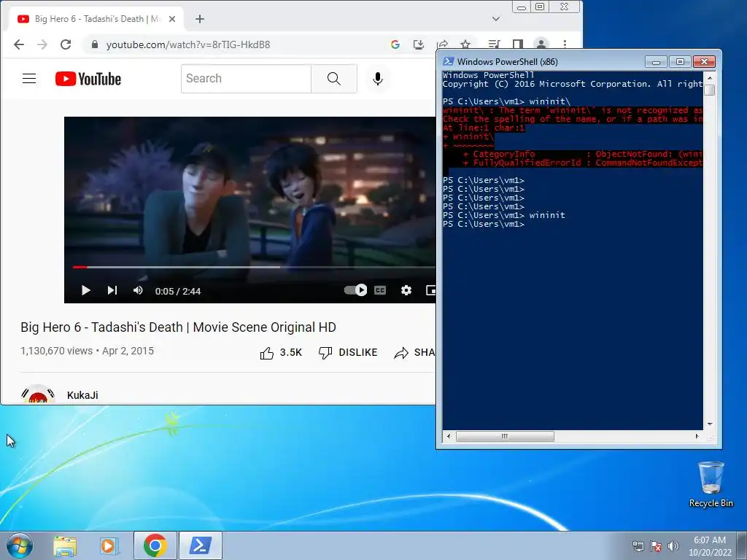This screenshot has height=560, width=747.
Task: Close the Big Hero 6 tab
Action: (172, 19)
